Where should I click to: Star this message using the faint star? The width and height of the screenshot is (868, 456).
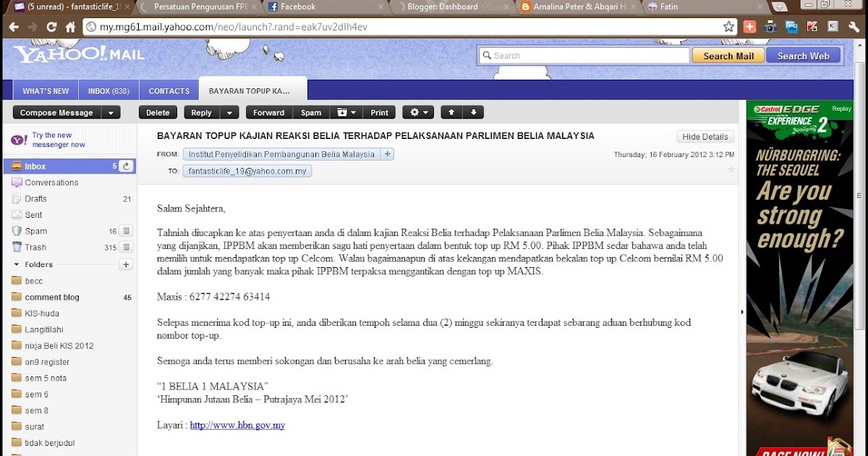pyautogui.click(x=731, y=169)
